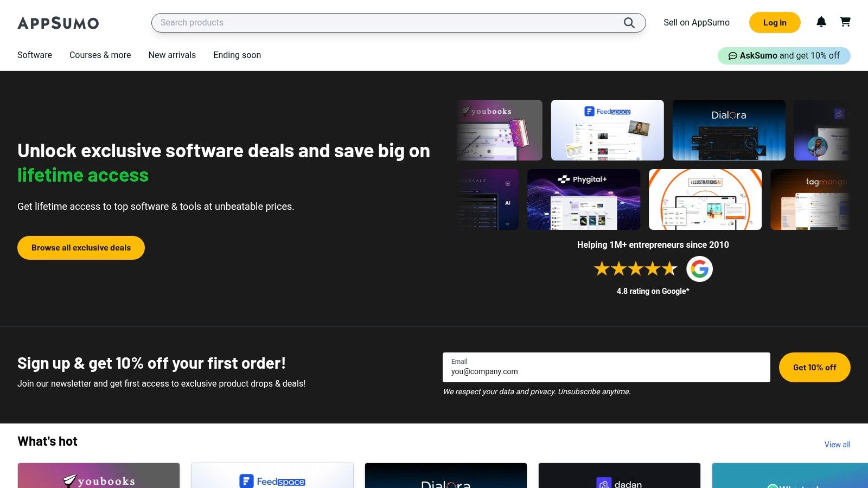View the shopping cart icon
The height and width of the screenshot is (488, 868).
click(x=845, y=22)
